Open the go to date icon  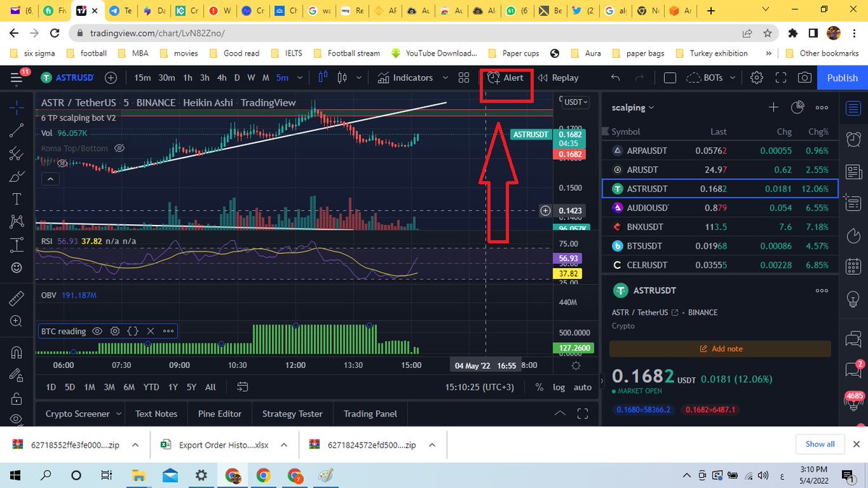(242, 387)
